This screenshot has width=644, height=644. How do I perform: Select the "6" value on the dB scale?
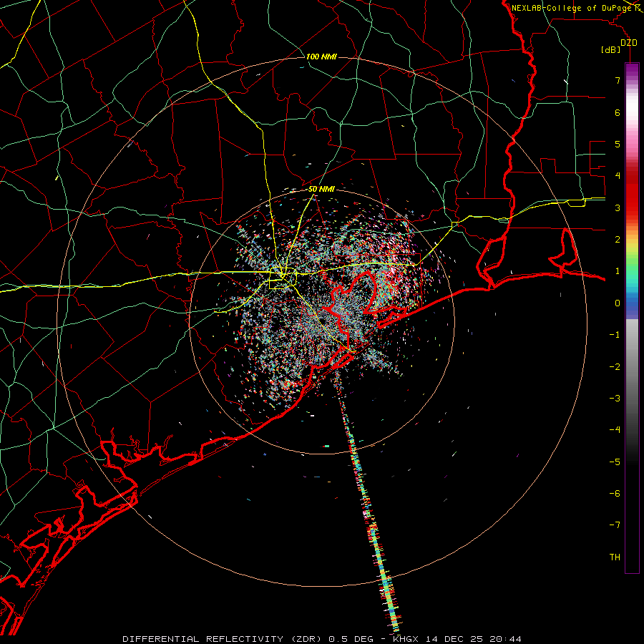[x=618, y=112]
